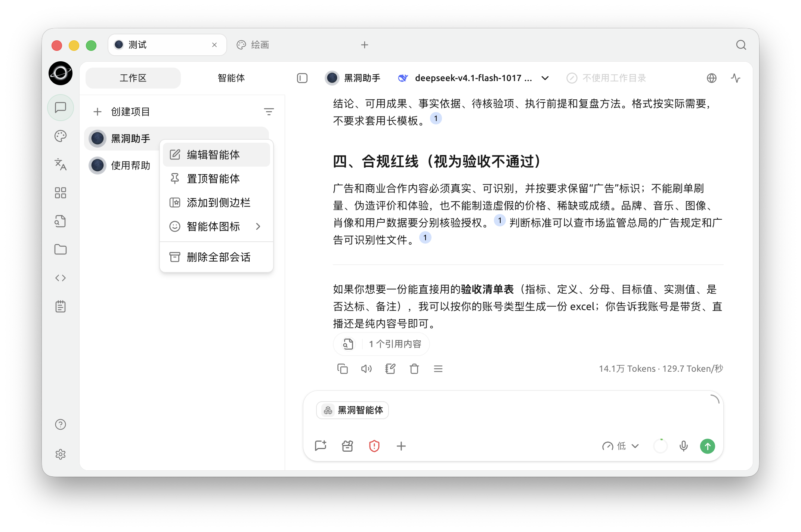Select 使用帮助 in the project list

coord(123,166)
